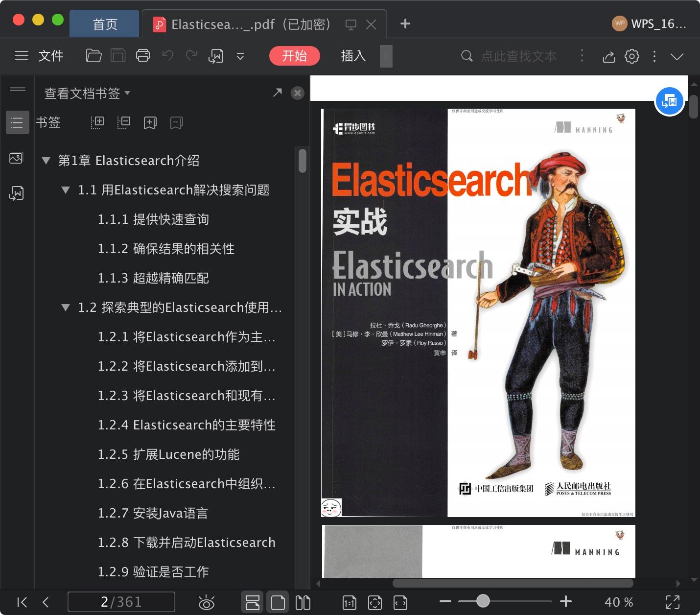
Task: Click the PDF convert icon in toolbar
Action: click(x=216, y=56)
